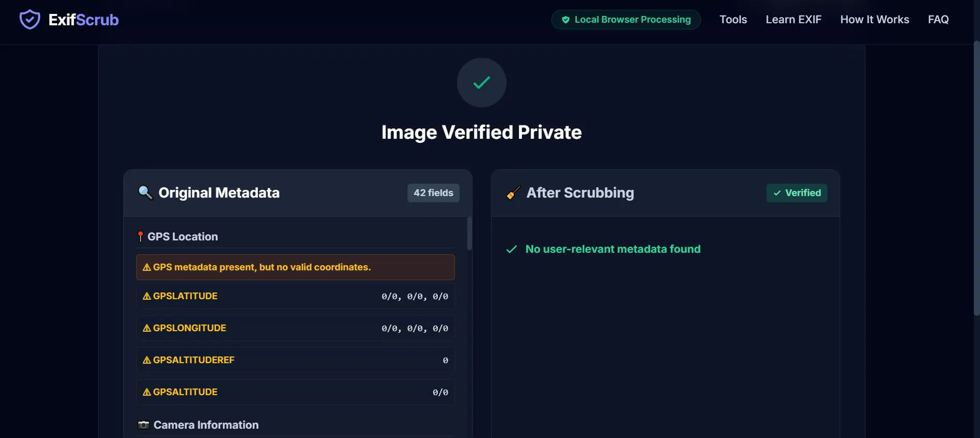The width and height of the screenshot is (980, 438).
Task: Click the GPS Location section heading
Action: pos(183,237)
